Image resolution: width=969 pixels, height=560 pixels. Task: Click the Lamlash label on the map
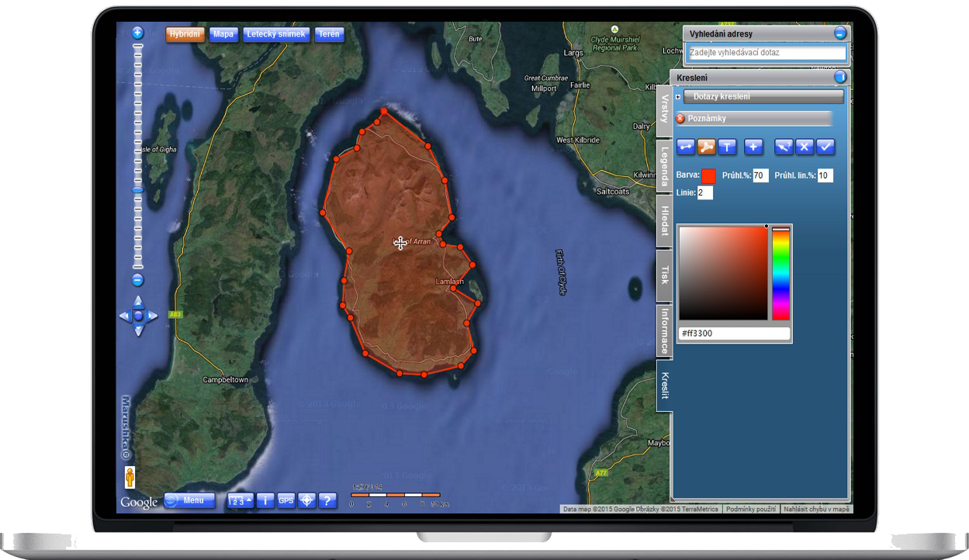[450, 282]
